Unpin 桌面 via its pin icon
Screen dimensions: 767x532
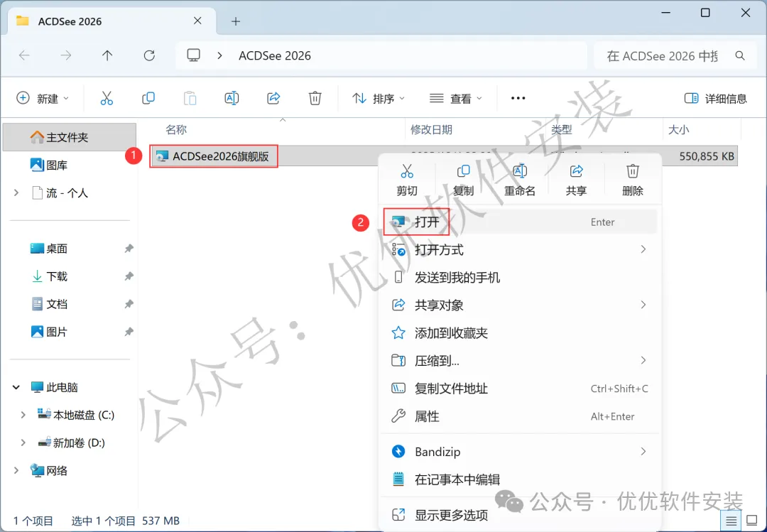tap(129, 249)
